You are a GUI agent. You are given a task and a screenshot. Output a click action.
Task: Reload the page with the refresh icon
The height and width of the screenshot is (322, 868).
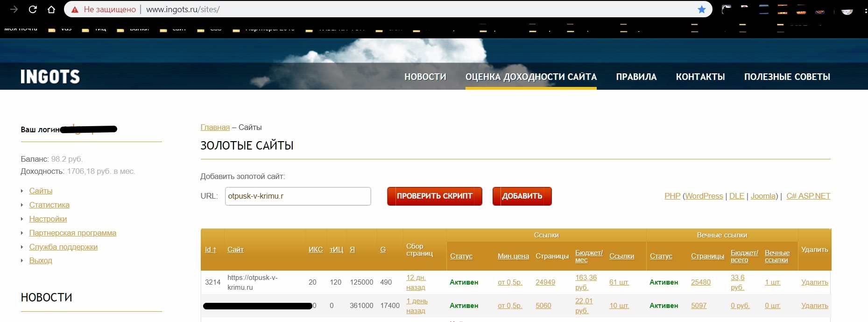point(33,9)
